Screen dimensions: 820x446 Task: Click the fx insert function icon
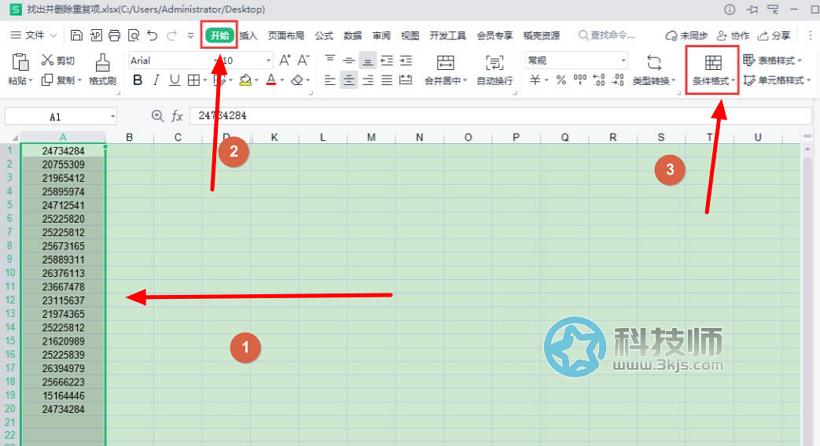(177, 116)
